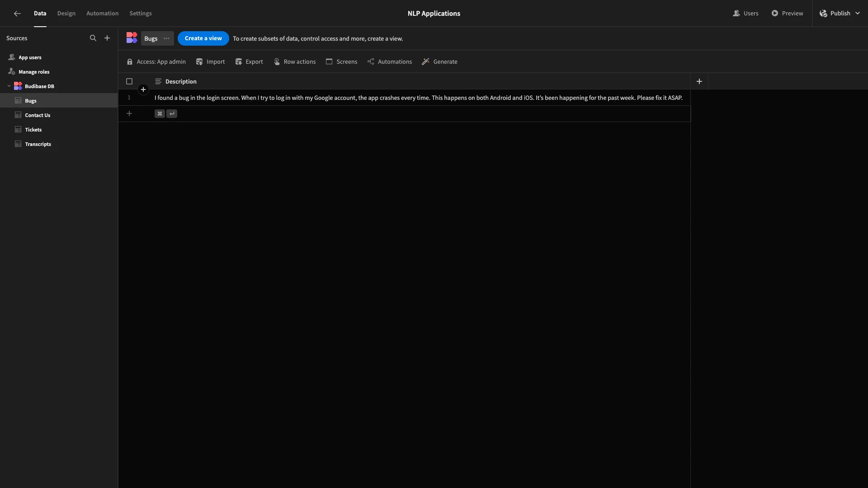
Task: Click the Budibase logo beside Bugs
Action: click(132, 38)
